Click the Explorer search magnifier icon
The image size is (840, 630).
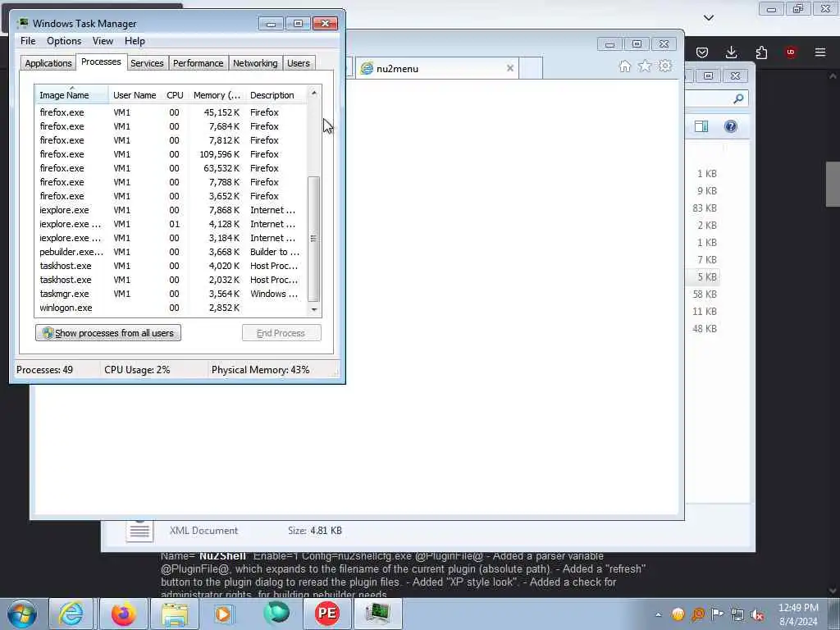click(x=738, y=98)
